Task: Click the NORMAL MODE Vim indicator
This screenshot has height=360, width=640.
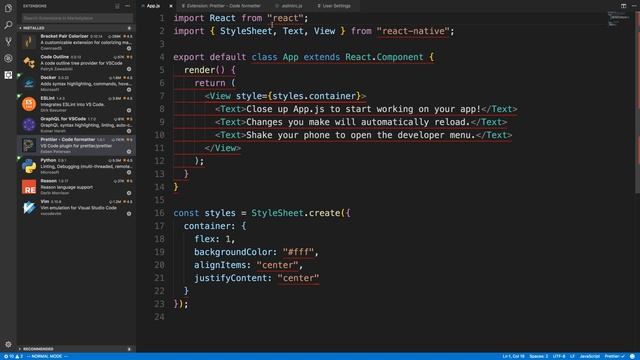Action: pyautogui.click(x=47, y=356)
